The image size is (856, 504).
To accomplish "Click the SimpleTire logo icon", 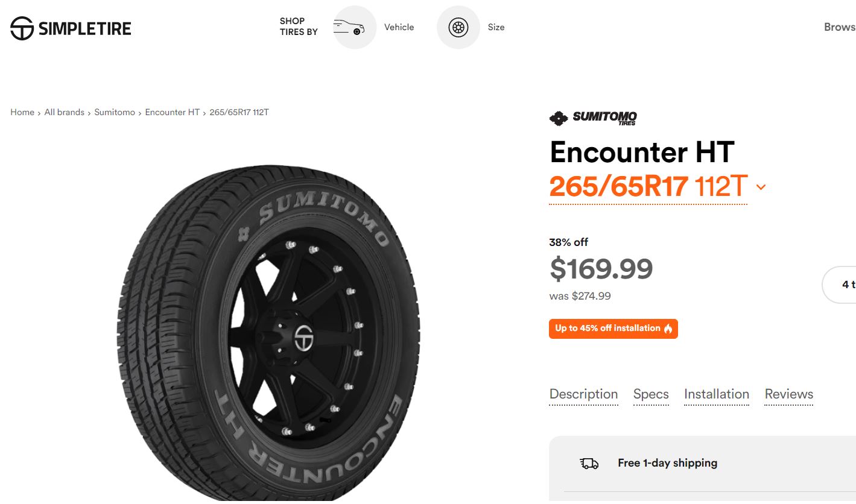I will pyautogui.click(x=22, y=28).
